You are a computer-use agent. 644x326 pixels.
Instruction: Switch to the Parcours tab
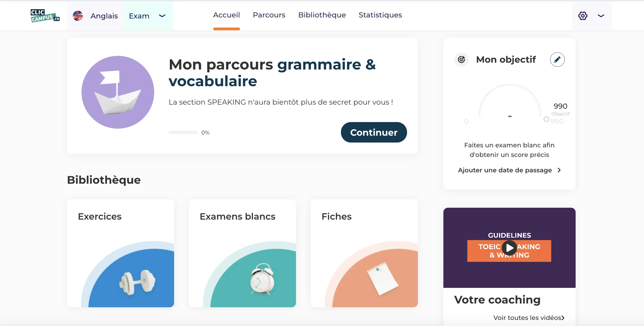(x=269, y=15)
